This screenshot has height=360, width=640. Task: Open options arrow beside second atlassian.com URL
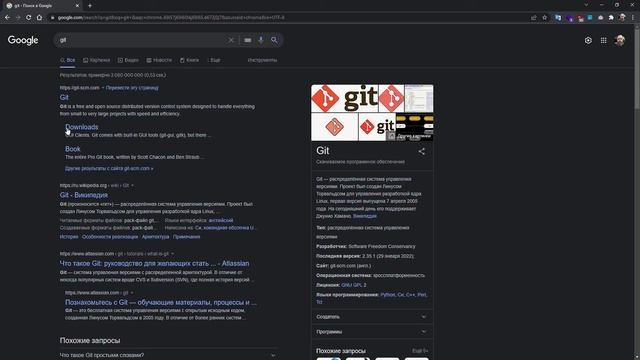coord(132,293)
